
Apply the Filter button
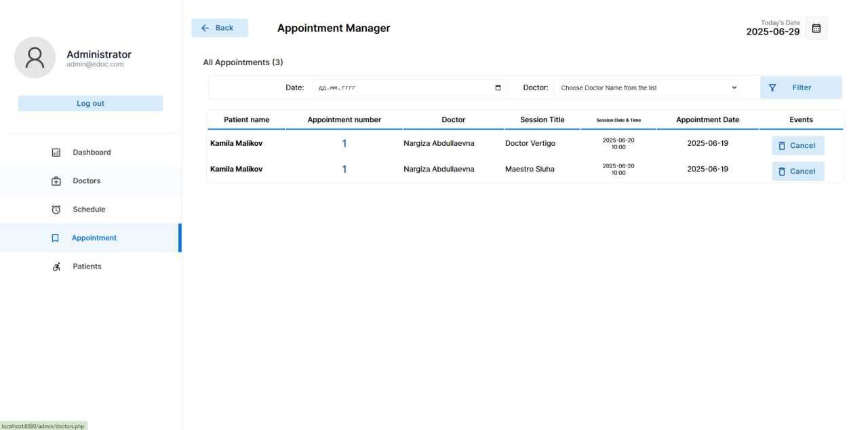(x=801, y=87)
